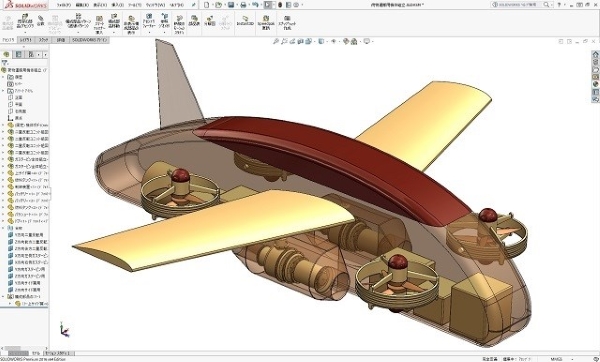Open the Section View tool in heads-up toolbar

(x=300, y=41)
